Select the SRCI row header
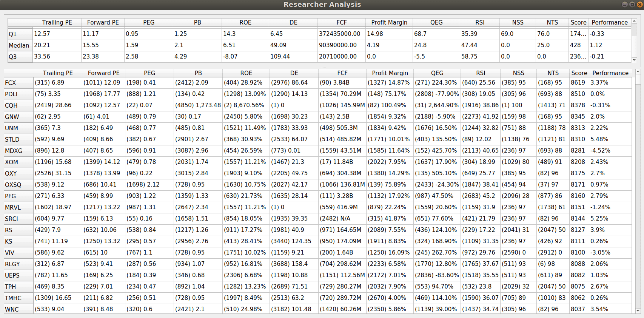This screenshot has width=644, height=318. (x=18, y=219)
